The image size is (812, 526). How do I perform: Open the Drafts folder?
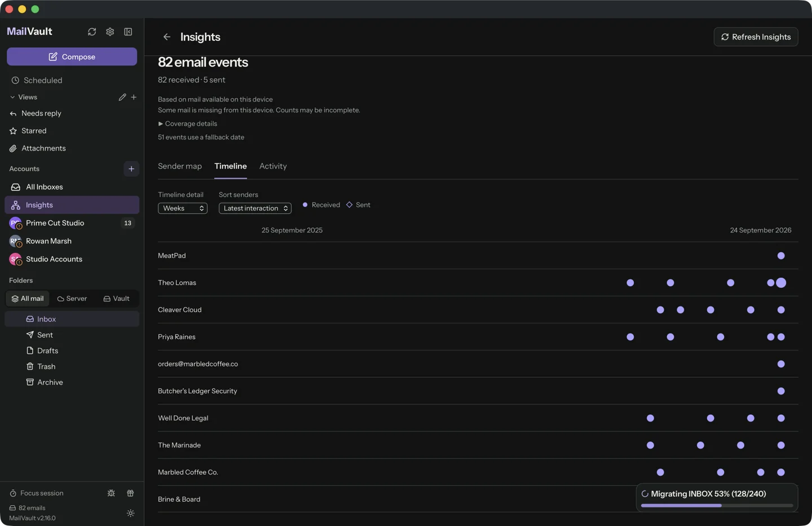[x=72, y=350]
